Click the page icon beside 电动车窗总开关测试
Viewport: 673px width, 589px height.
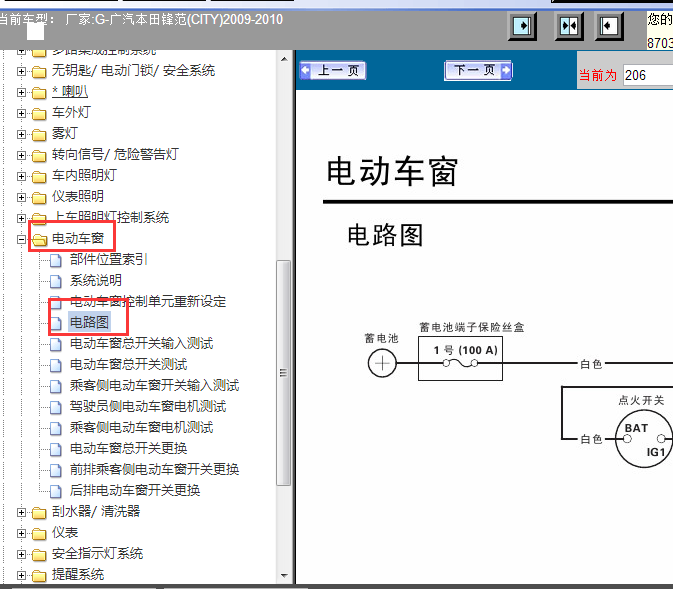[55, 366]
